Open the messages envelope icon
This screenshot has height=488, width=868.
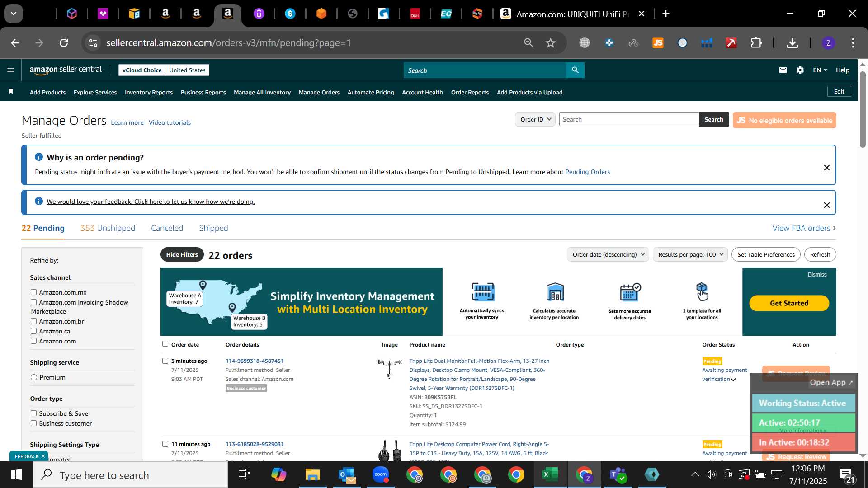[783, 70]
